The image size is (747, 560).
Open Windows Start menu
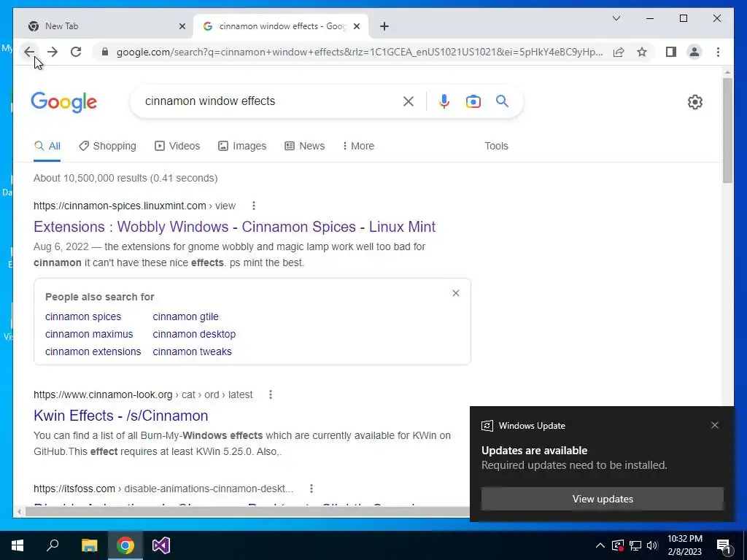click(x=18, y=545)
